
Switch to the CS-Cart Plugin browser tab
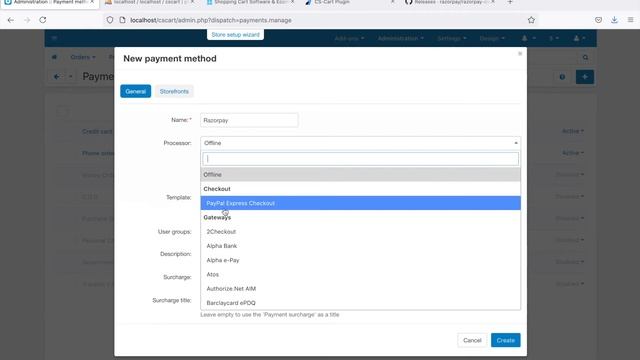click(332, 2)
